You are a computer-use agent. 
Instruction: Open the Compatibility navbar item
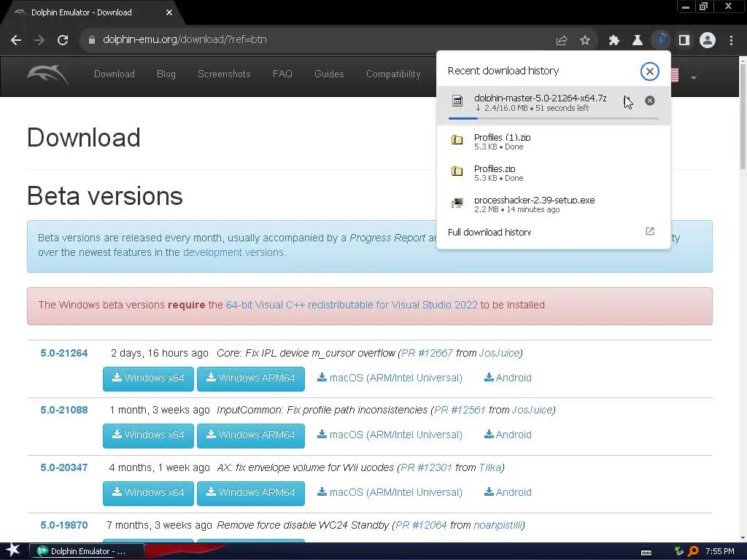click(393, 74)
